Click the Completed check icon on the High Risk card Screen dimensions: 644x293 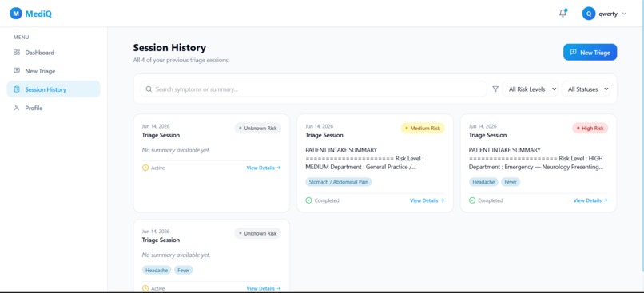pos(472,200)
